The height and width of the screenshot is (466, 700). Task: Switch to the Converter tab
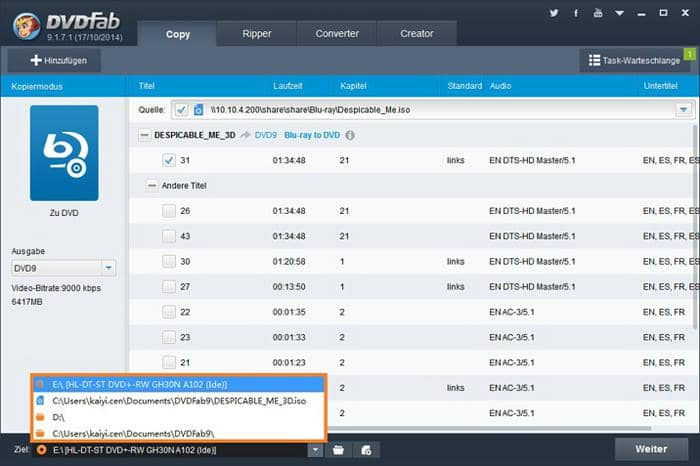pyautogui.click(x=337, y=33)
